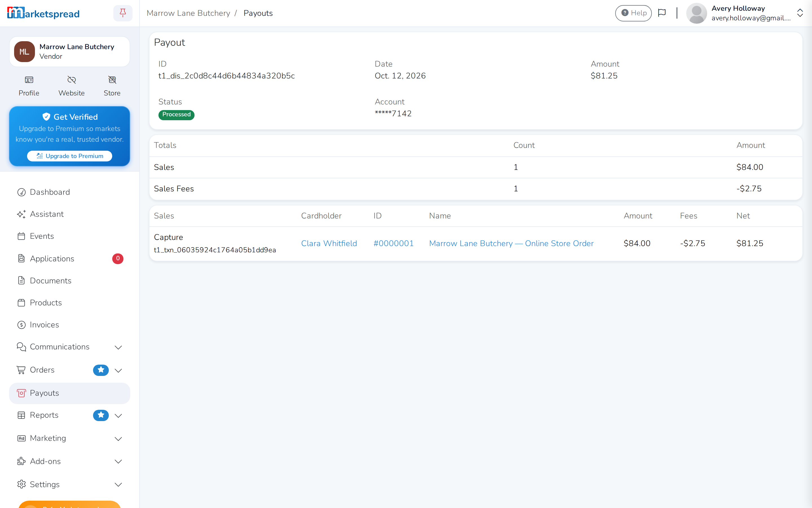
Task: Click the Get Verified shield icon
Action: [46, 117]
